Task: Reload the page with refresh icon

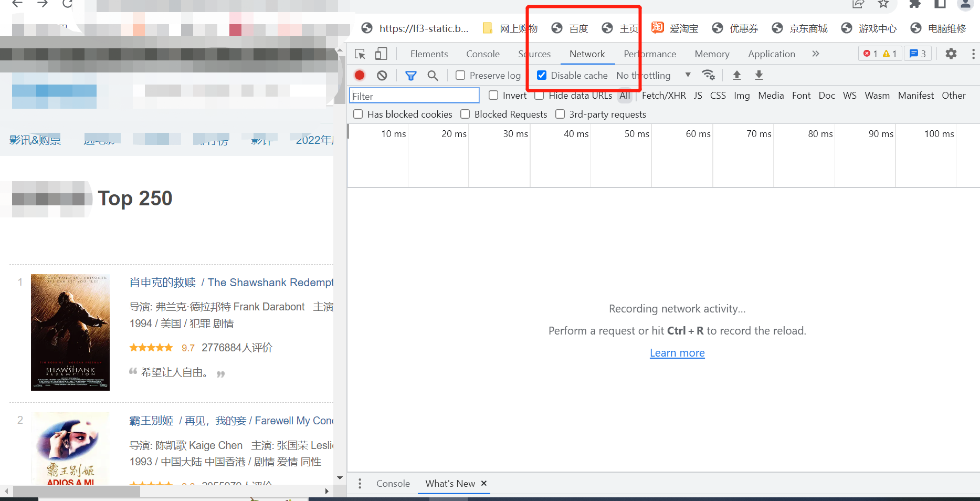Action: coord(67,4)
